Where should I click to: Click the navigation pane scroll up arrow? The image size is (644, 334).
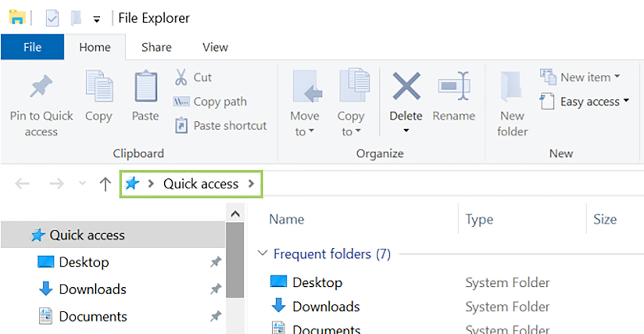pos(235,214)
